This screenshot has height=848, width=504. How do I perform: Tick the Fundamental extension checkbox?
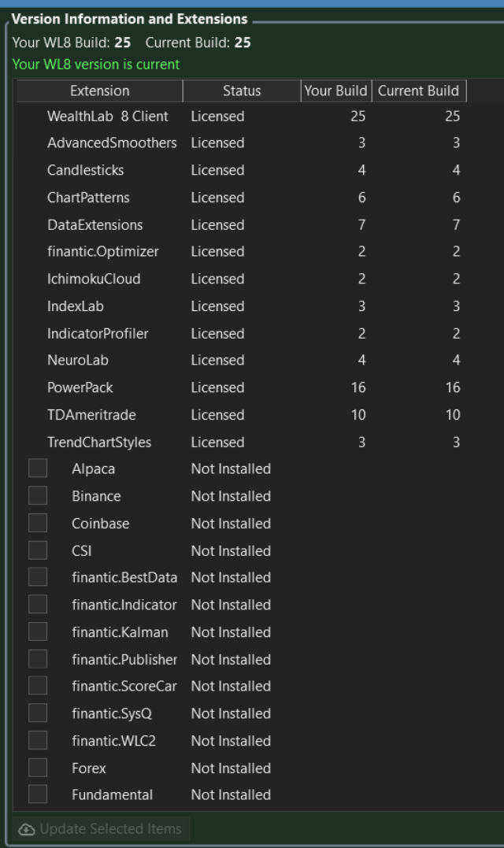click(38, 794)
